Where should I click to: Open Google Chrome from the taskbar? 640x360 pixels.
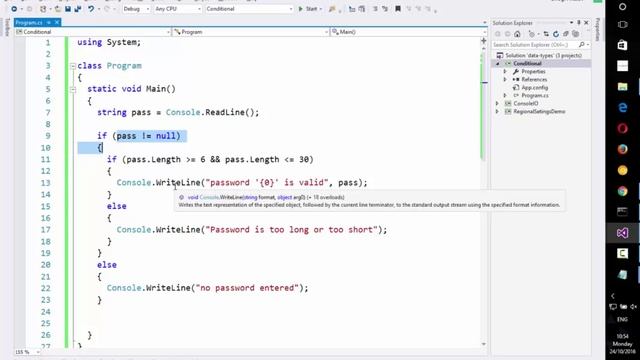[622, 191]
